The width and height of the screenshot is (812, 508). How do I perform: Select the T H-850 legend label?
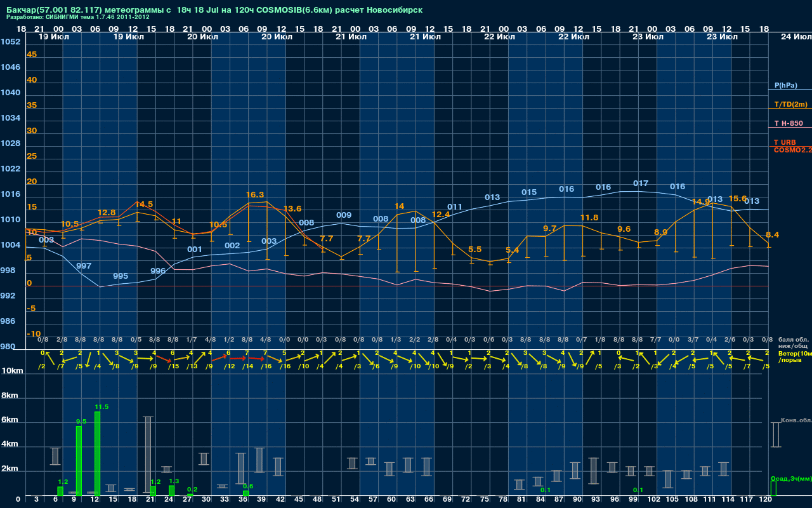coord(788,123)
